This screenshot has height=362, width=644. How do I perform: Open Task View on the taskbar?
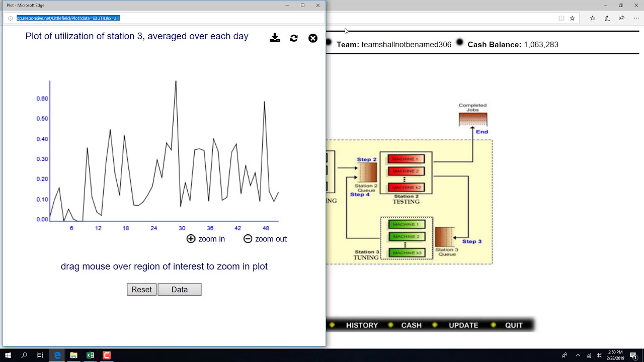point(40,355)
